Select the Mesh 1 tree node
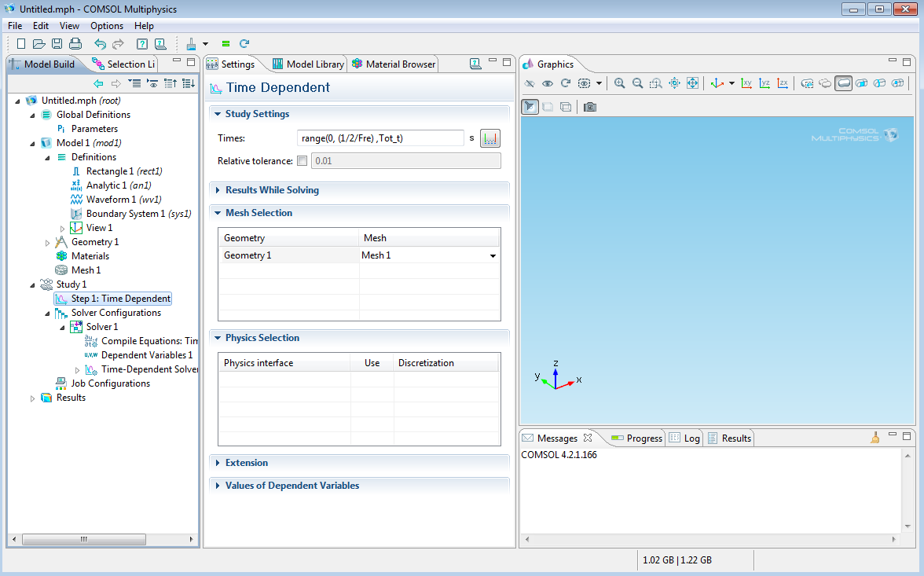The height and width of the screenshot is (576, 924). coord(86,270)
